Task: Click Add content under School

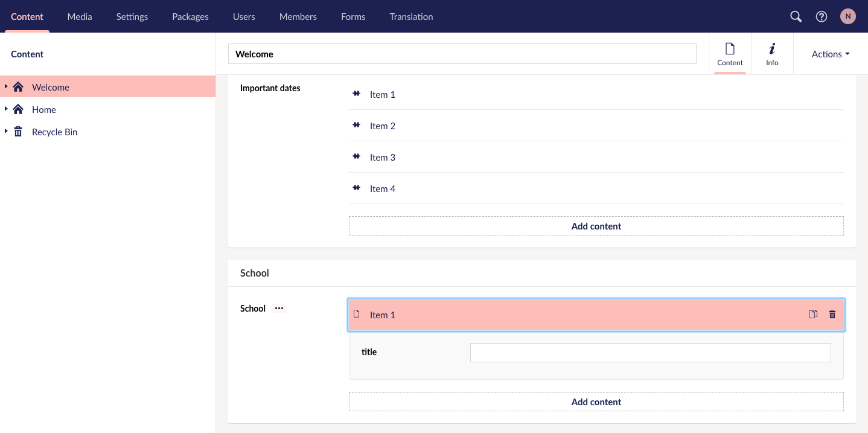Action: point(596,402)
